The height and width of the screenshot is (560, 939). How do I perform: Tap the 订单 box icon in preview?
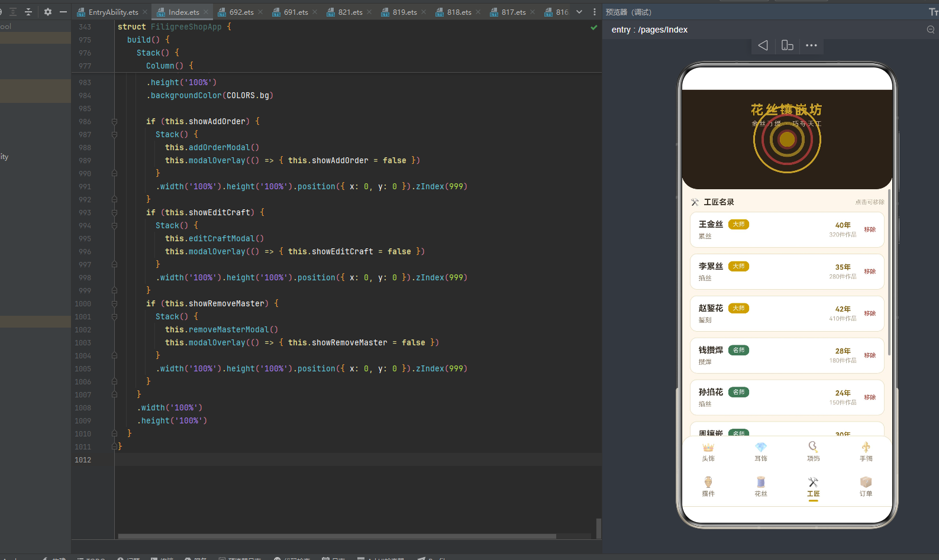[866, 482]
